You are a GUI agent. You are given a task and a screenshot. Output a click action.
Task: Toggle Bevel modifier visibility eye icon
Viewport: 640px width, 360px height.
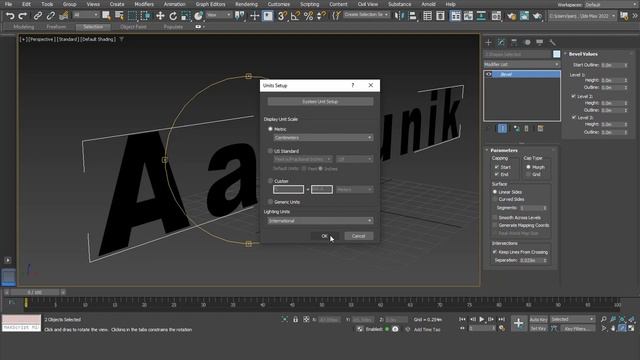[489, 74]
